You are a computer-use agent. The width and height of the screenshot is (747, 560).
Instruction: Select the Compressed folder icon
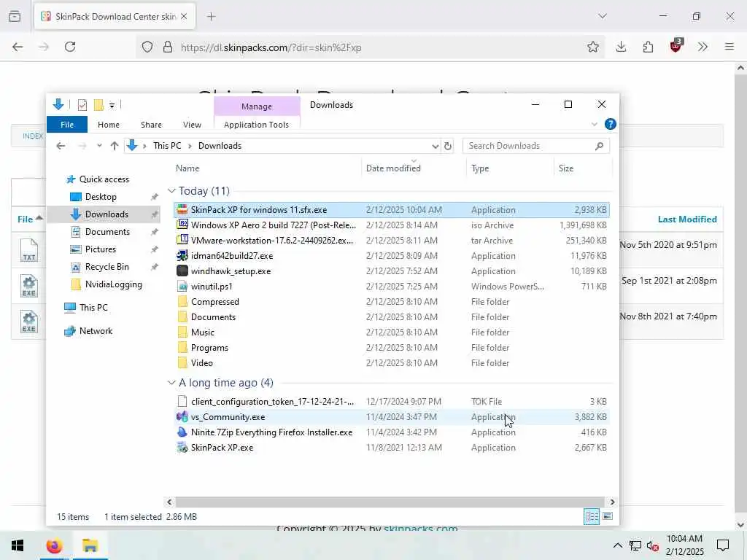(182, 302)
